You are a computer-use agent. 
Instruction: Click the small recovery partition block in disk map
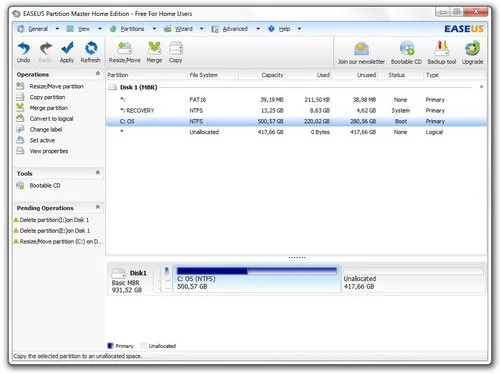coord(167,279)
